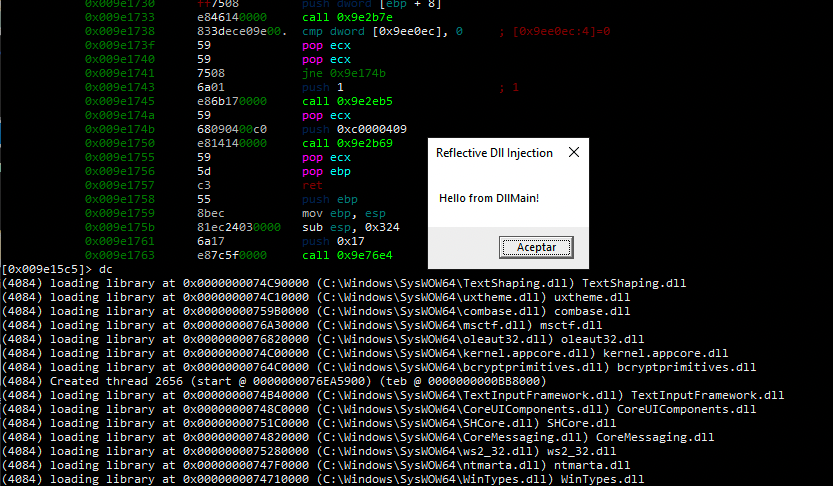The height and width of the screenshot is (486, 833).
Task: Click the push 0xc0000409 instruction
Action: coord(354,129)
